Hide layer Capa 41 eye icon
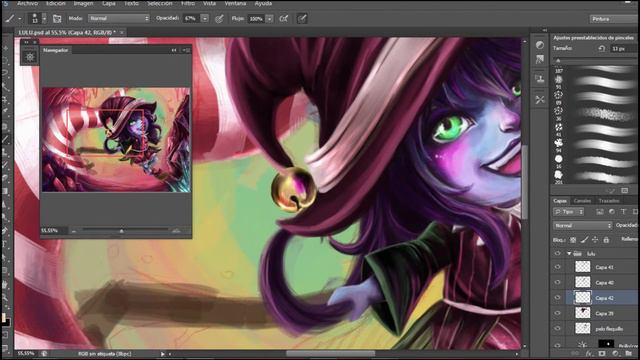The image size is (640, 360). pos(558,267)
